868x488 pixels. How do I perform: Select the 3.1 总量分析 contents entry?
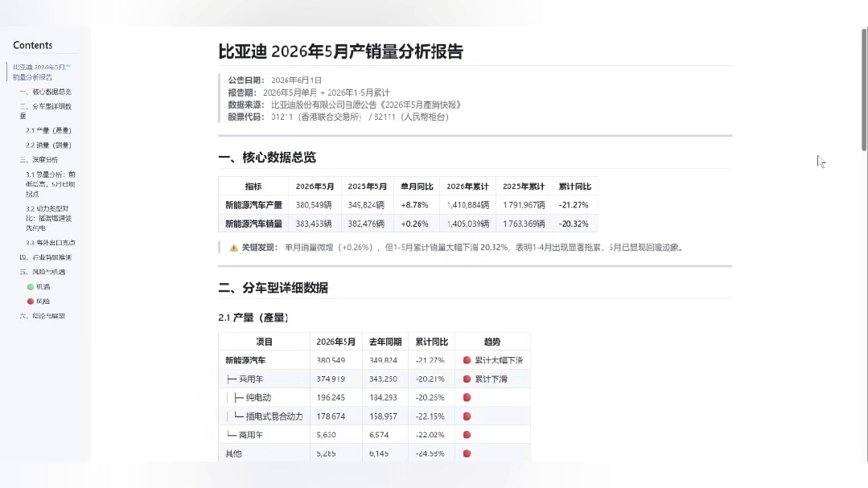pyautogui.click(x=51, y=184)
